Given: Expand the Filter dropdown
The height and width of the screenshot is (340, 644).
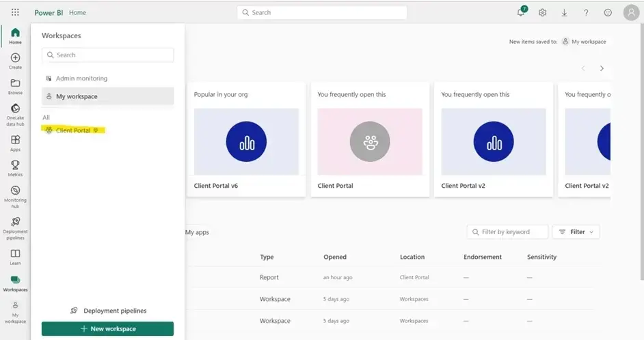Looking at the screenshot, I should [x=576, y=231].
